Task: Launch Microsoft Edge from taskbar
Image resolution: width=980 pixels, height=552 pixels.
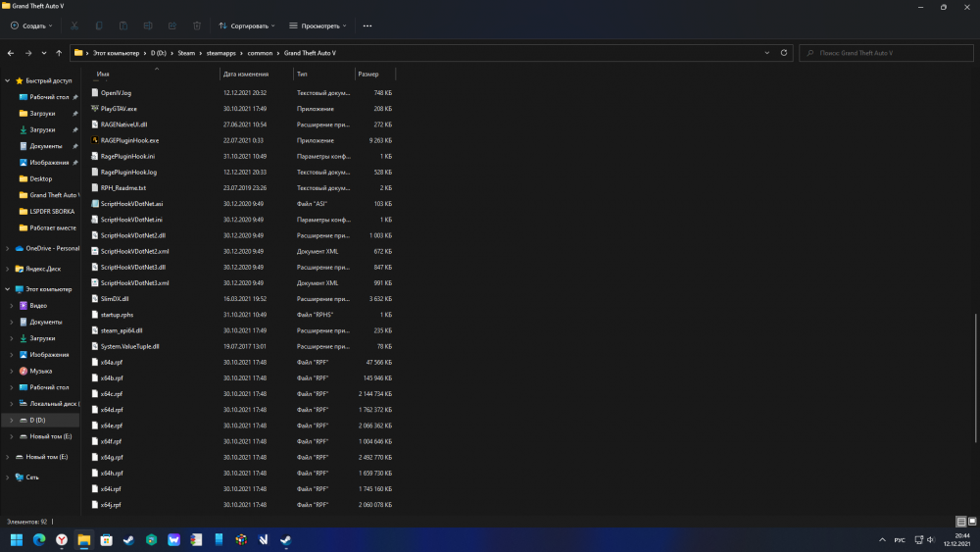Action: [39, 539]
